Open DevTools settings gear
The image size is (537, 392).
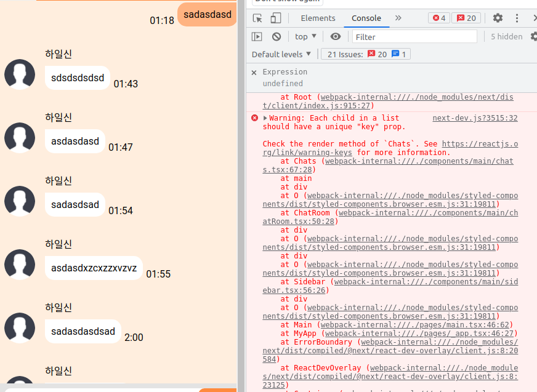click(x=498, y=18)
